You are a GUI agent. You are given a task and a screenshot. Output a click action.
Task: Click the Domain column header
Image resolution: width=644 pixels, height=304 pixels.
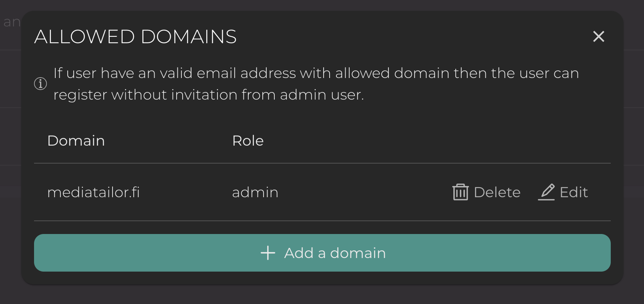76,141
